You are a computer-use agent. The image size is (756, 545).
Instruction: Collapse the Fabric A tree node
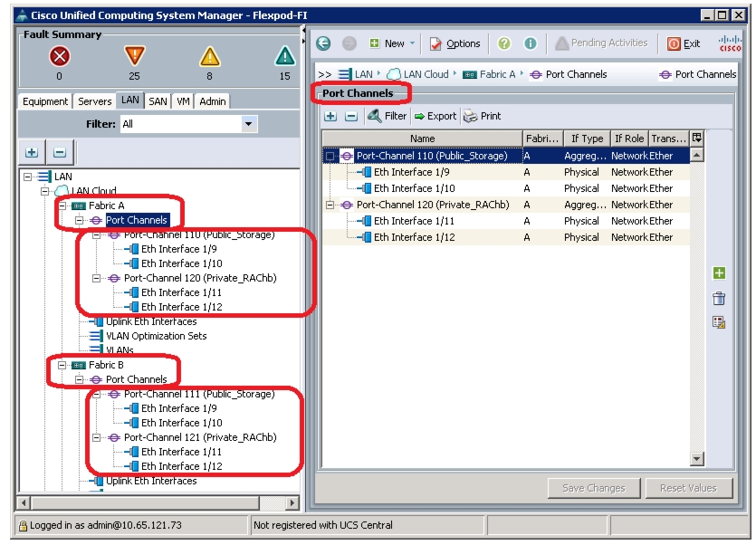(62, 206)
